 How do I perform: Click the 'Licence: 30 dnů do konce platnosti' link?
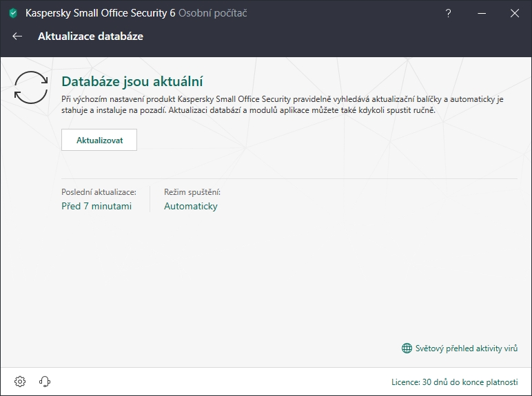point(454,382)
